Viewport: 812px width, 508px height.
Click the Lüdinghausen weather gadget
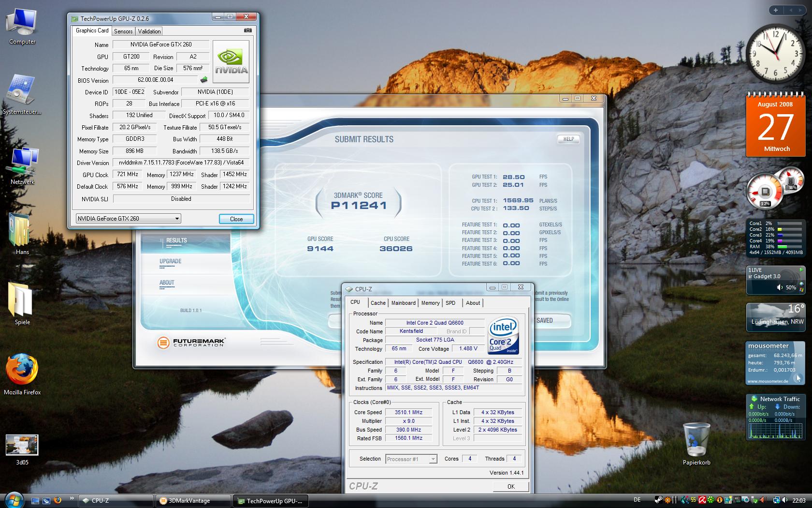[x=776, y=317]
